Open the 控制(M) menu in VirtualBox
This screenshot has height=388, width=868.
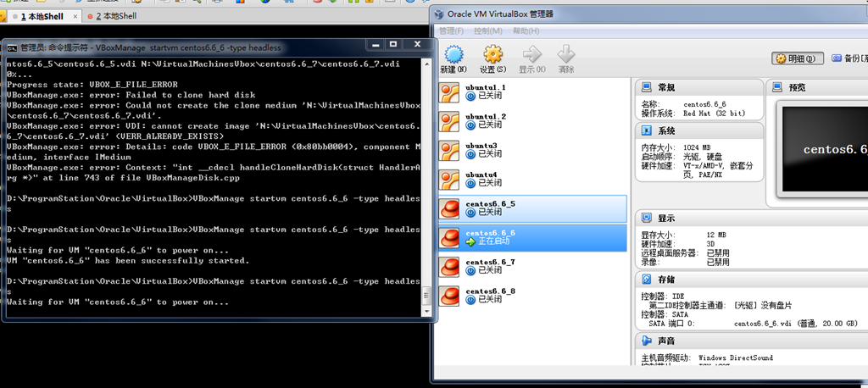(x=488, y=30)
